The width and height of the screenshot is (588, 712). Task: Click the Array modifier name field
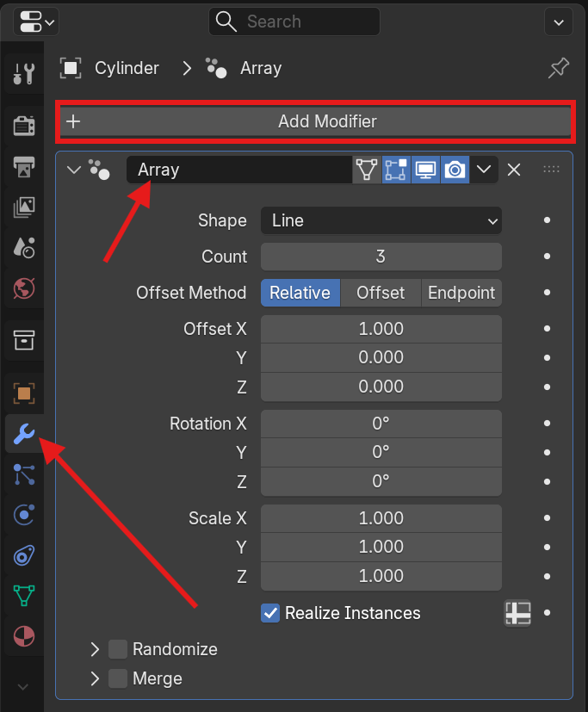coord(239,170)
